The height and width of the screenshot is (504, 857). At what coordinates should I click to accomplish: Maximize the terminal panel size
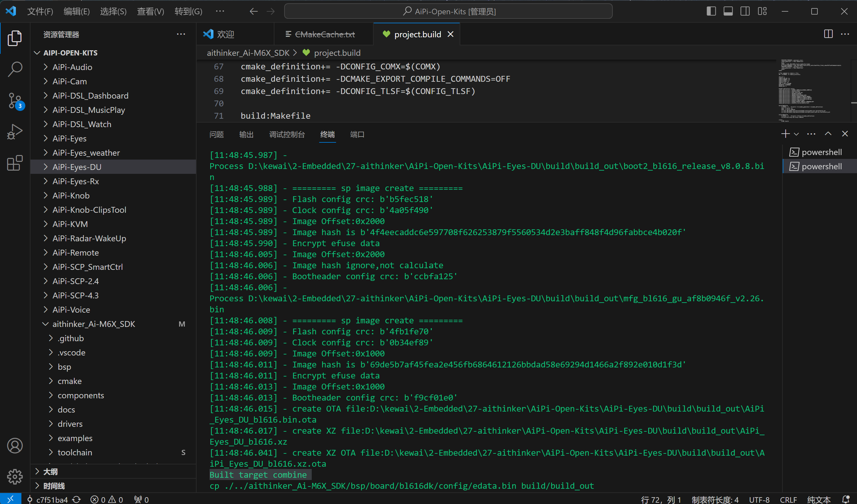click(x=828, y=134)
